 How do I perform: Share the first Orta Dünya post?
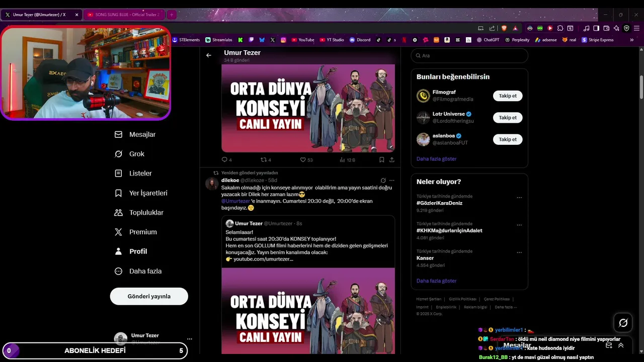(392, 160)
